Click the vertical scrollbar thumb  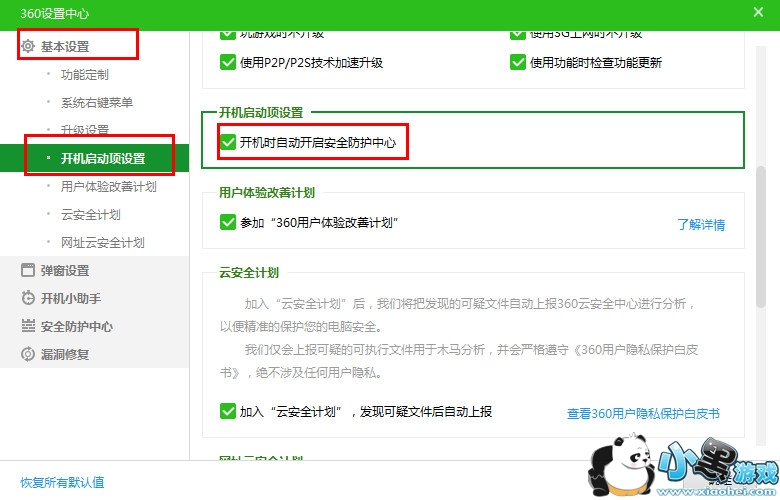click(x=761, y=237)
